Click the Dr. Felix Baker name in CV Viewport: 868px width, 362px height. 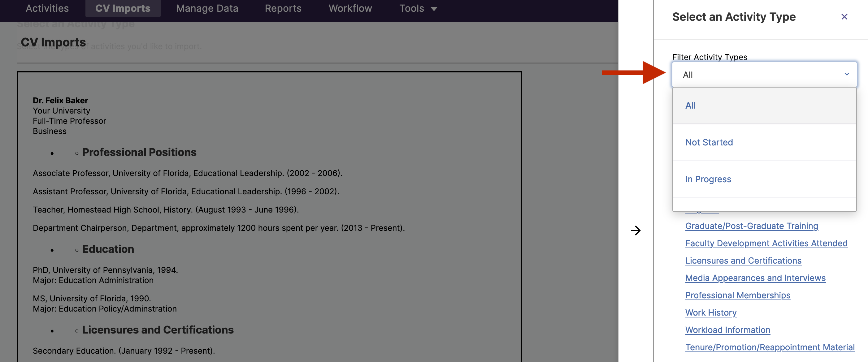[x=60, y=100]
